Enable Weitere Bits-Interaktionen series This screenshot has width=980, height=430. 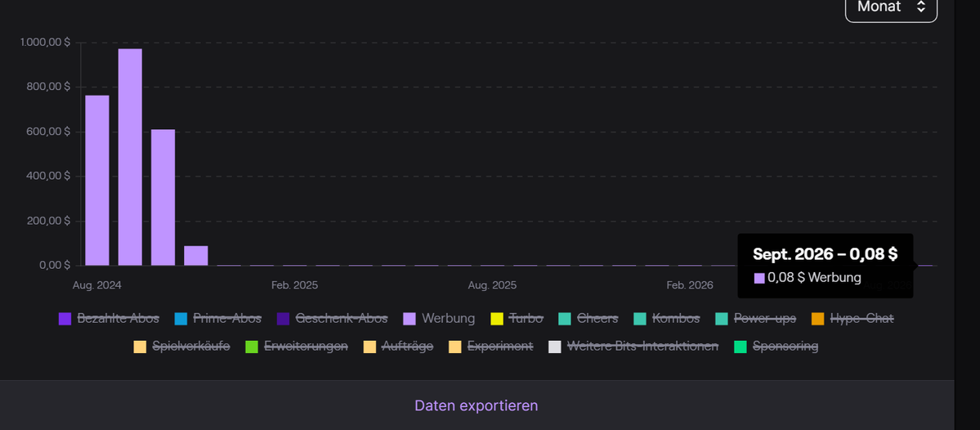(633, 347)
